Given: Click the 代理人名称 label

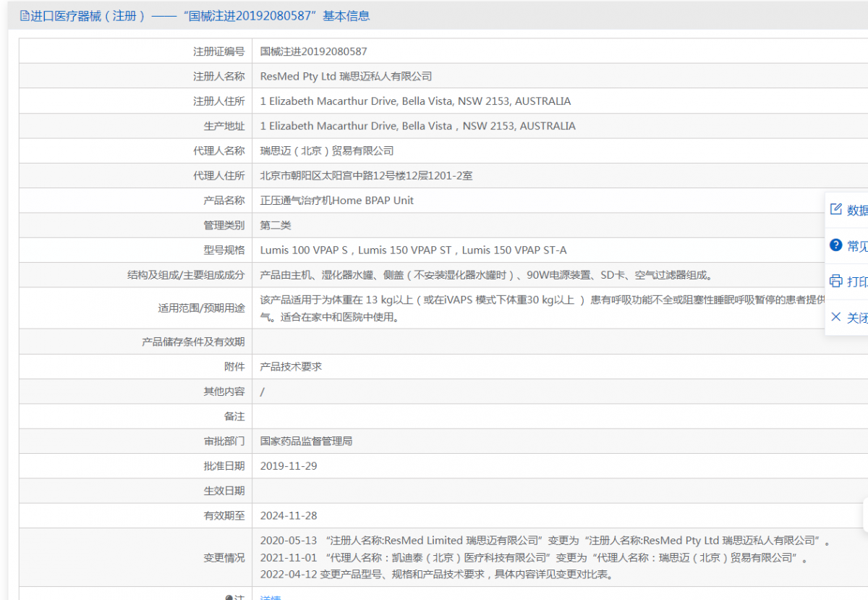Looking at the screenshot, I should [x=218, y=151].
